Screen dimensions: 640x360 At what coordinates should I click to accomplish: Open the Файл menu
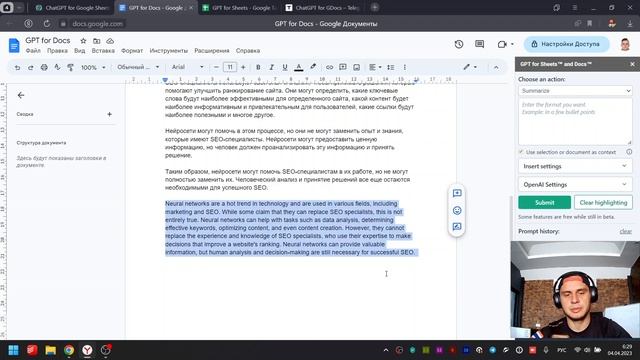33,51
